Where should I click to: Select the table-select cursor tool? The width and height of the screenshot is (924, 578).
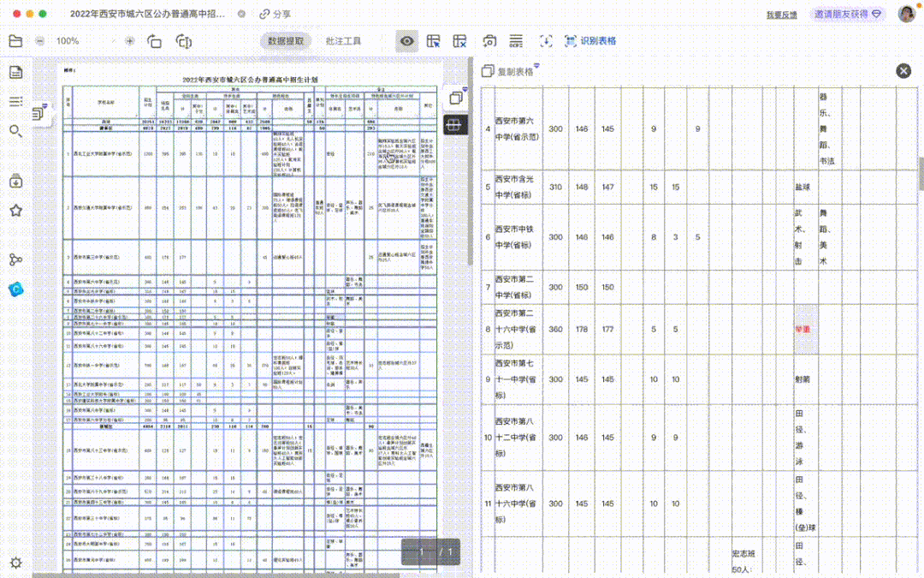(x=433, y=41)
